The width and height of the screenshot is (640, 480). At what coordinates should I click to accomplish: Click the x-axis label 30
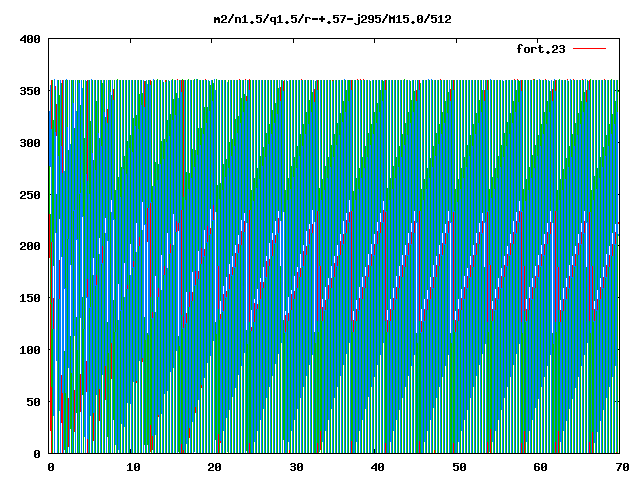pyautogui.click(x=296, y=467)
